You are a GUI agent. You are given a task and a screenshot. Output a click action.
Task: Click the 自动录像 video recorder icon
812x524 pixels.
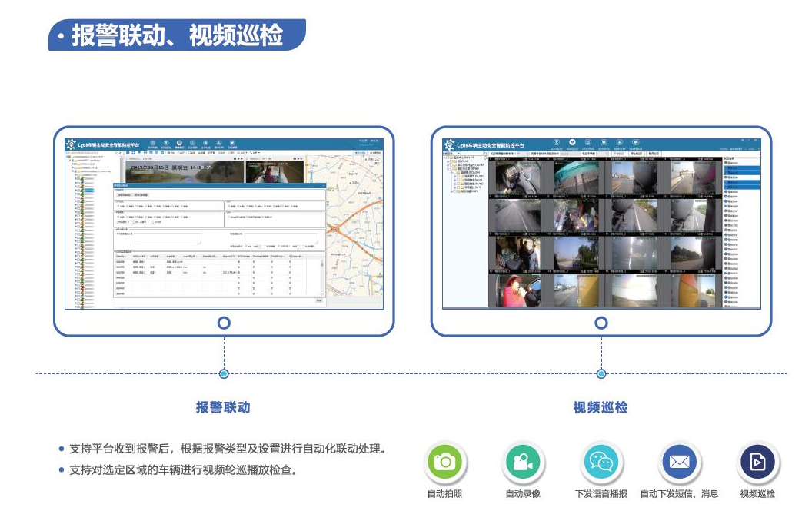(x=523, y=462)
